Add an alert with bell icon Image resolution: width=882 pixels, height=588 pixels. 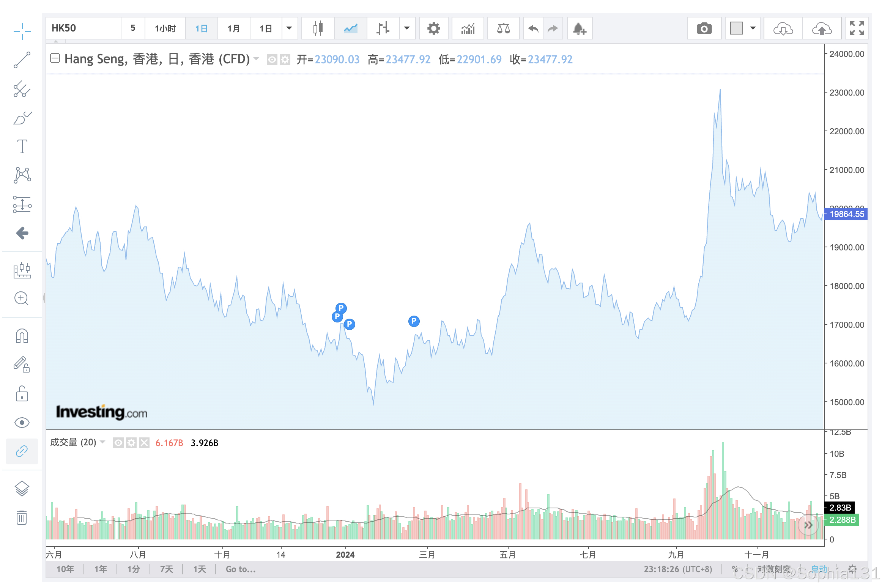click(579, 28)
